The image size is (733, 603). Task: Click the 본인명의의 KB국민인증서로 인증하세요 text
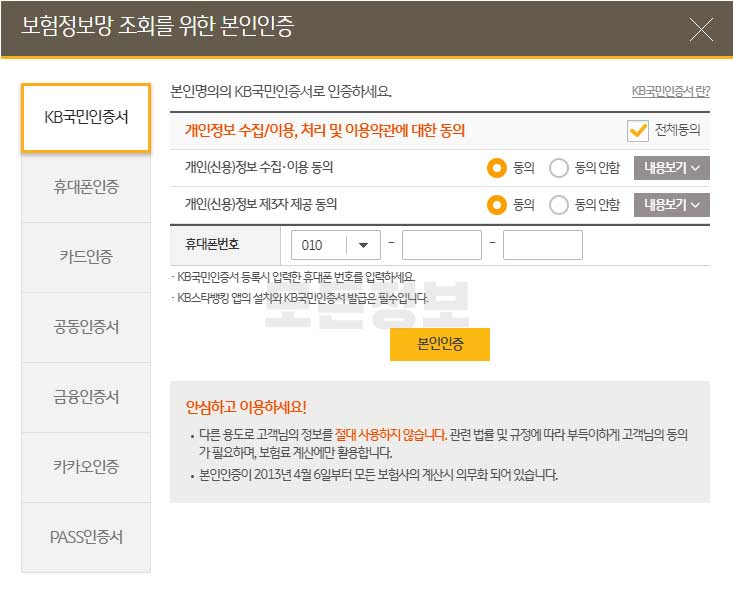281,91
